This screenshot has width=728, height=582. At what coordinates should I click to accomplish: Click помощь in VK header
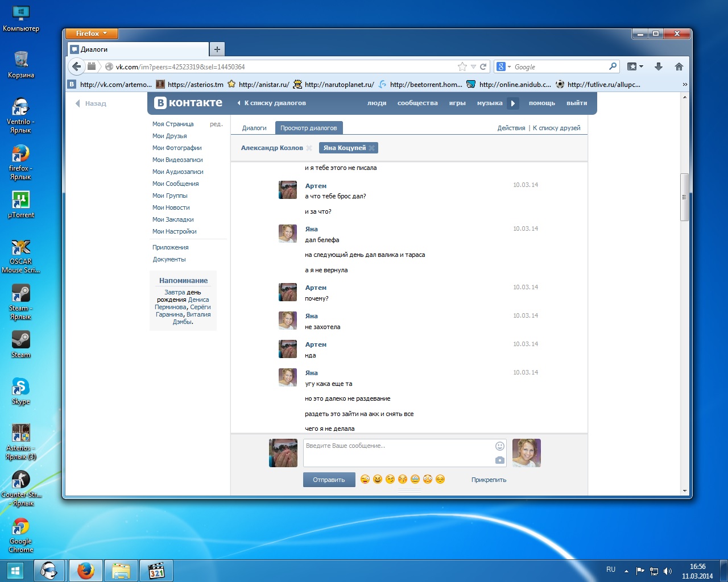click(x=542, y=103)
